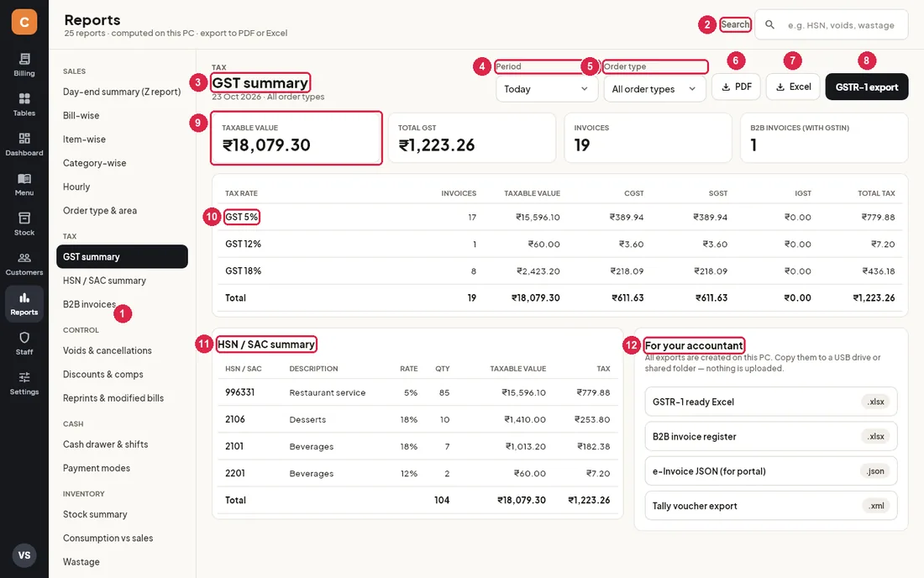Open the Item-wise report
924x578 pixels.
tap(122, 139)
